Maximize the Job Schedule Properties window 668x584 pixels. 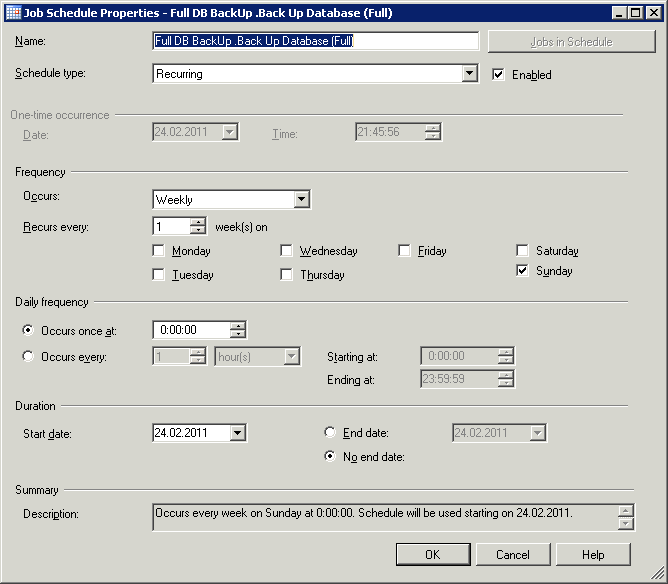(635, 13)
